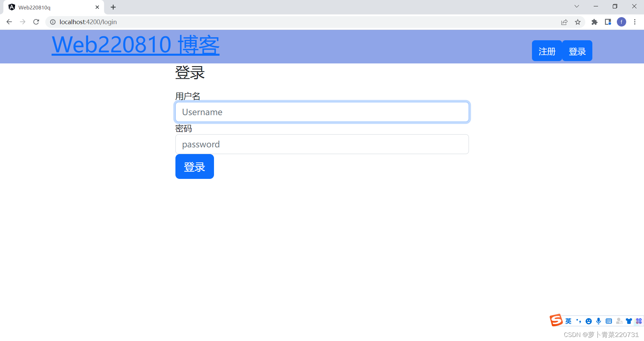Click the 注册 register button

click(546, 51)
